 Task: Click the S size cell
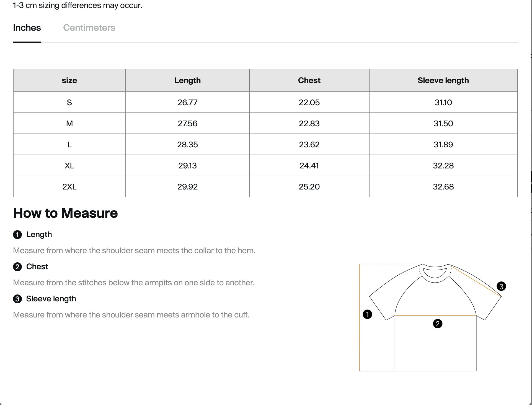pyautogui.click(x=69, y=102)
